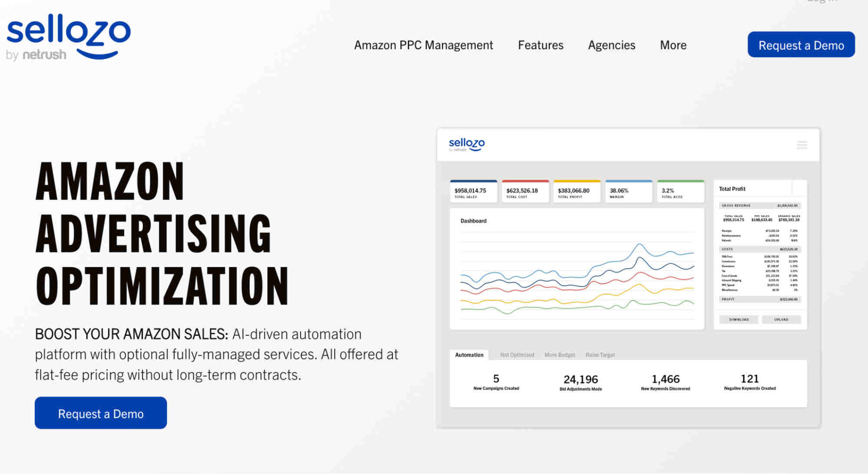The width and height of the screenshot is (868, 474).
Task: Click the Sellozo logo in the top-left corner
Action: click(68, 35)
